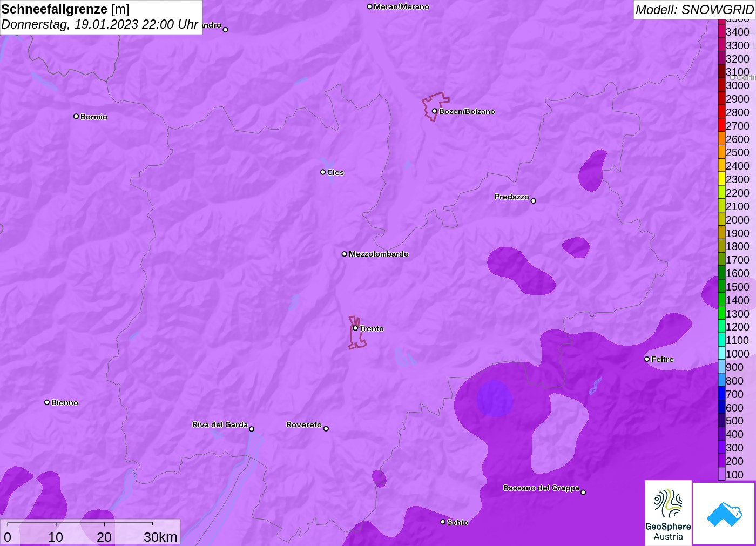
Task: Click the Cles city marker dot
Action: (x=323, y=172)
